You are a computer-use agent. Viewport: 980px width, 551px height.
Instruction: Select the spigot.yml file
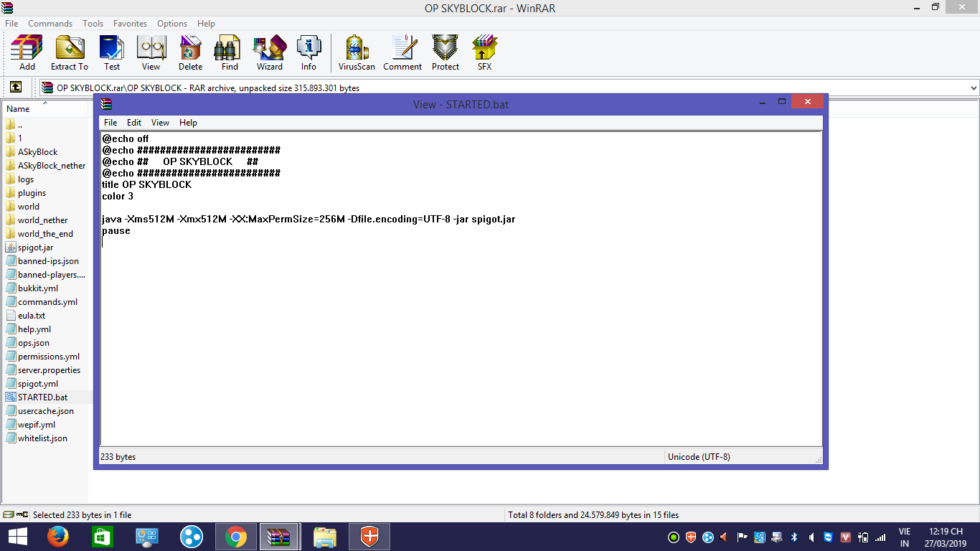[32, 384]
